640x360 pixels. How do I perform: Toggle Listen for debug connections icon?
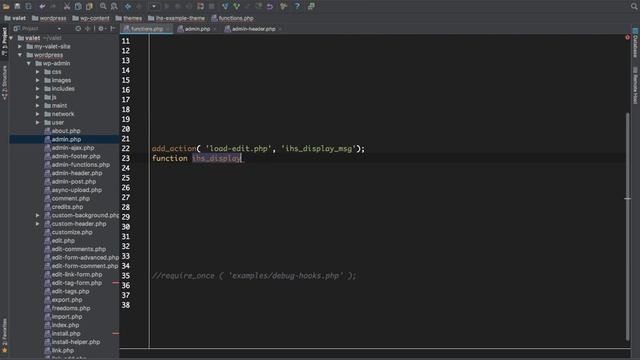point(200,6)
